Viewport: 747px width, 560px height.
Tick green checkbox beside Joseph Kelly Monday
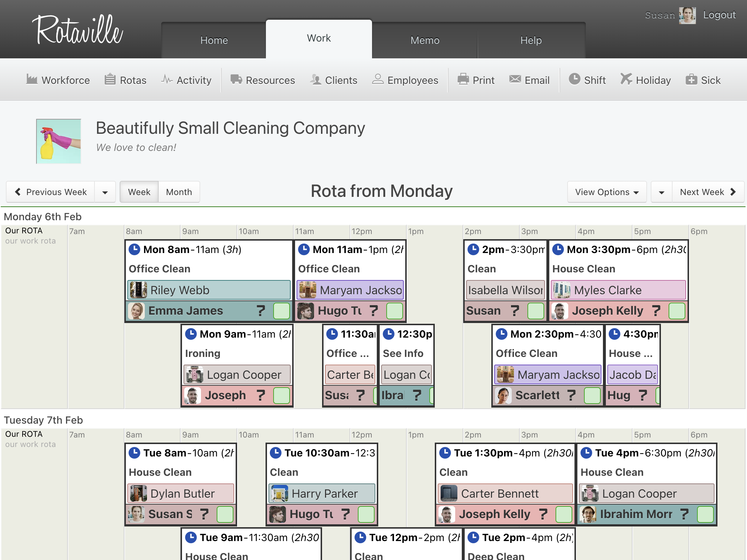pos(677,311)
